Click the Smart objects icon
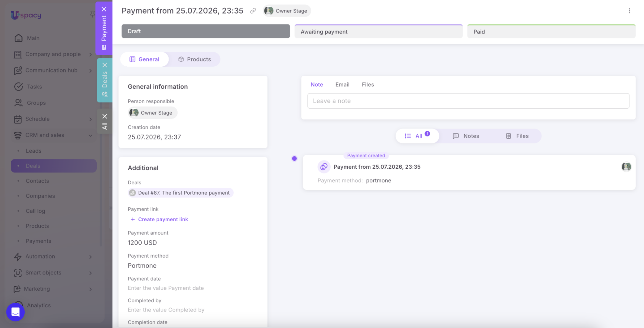Image resolution: width=644 pixels, height=328 pixels. (x=18, y=273)
